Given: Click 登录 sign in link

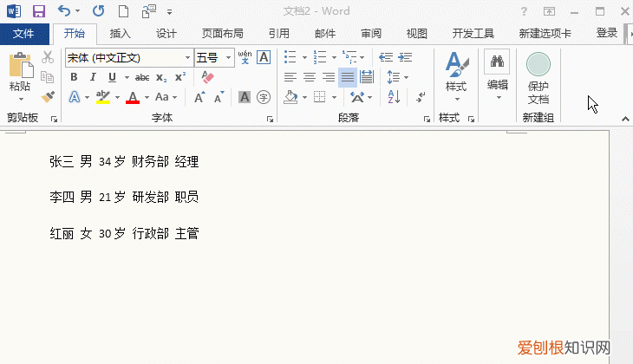Looking at the screenshot, I should pos(607,33).
